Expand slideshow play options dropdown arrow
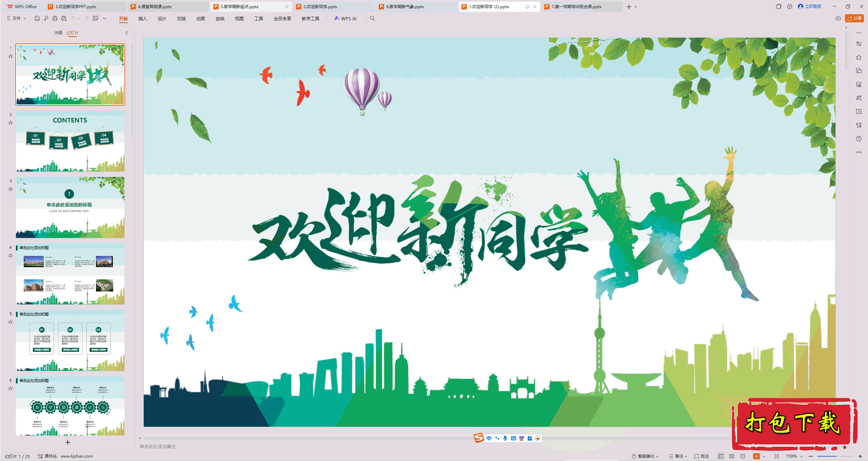The width and height of the screenshot is (868, 461). (x=764, y=456)
